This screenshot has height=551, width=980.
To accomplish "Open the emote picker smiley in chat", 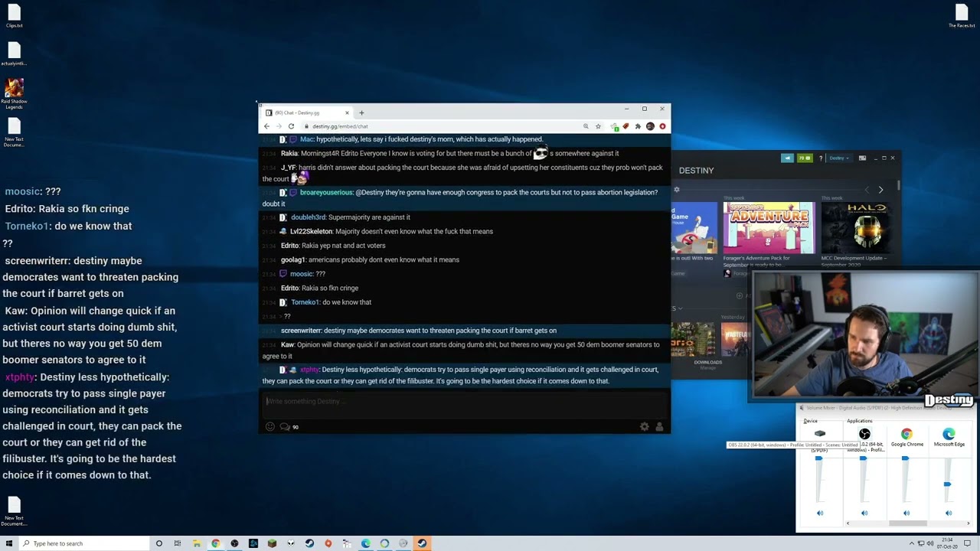I will tap(269, 427).
